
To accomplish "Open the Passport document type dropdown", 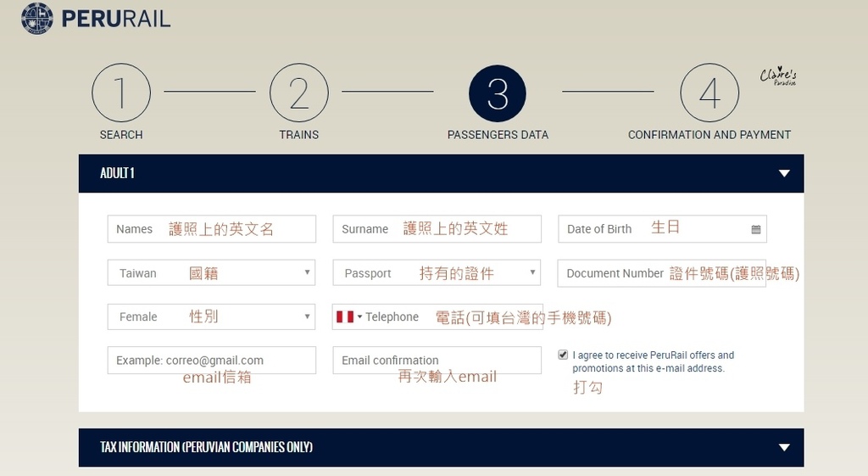I will pyautogui.click(x=437, y=273).
